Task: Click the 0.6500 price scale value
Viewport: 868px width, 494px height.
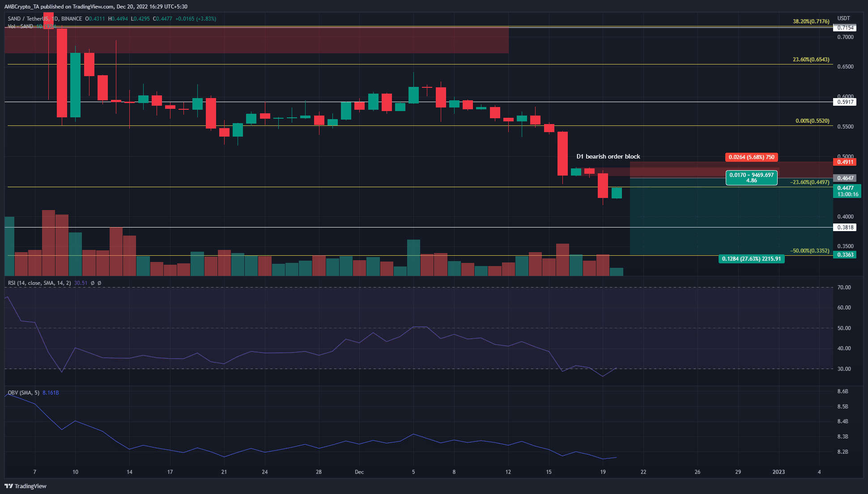Action: [845, 67]
